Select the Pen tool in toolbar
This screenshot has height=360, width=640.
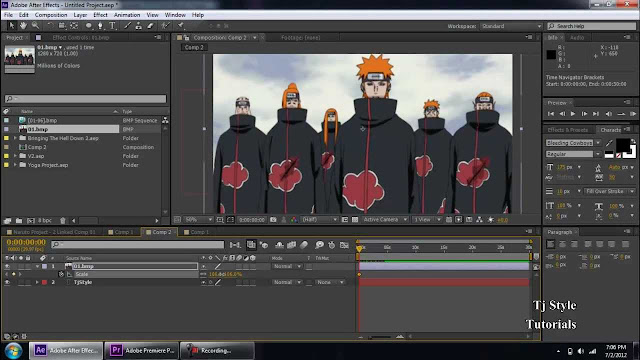point(100,26)
